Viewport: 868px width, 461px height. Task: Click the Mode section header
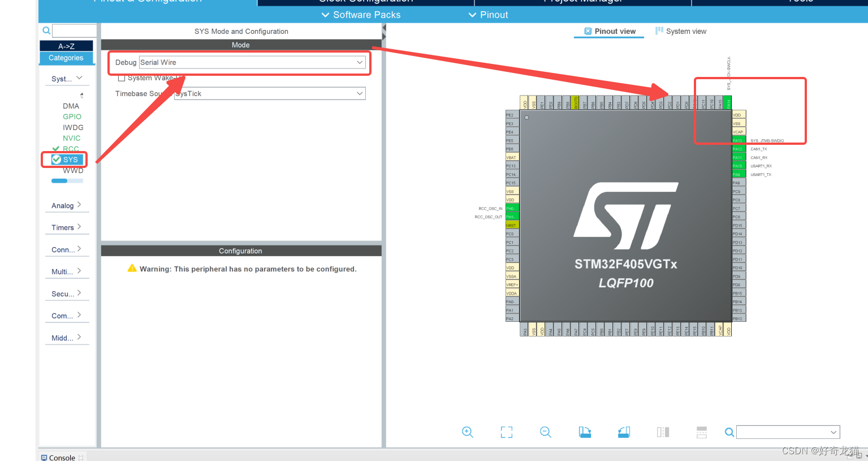pyautogui.click(x=241, y=45)
